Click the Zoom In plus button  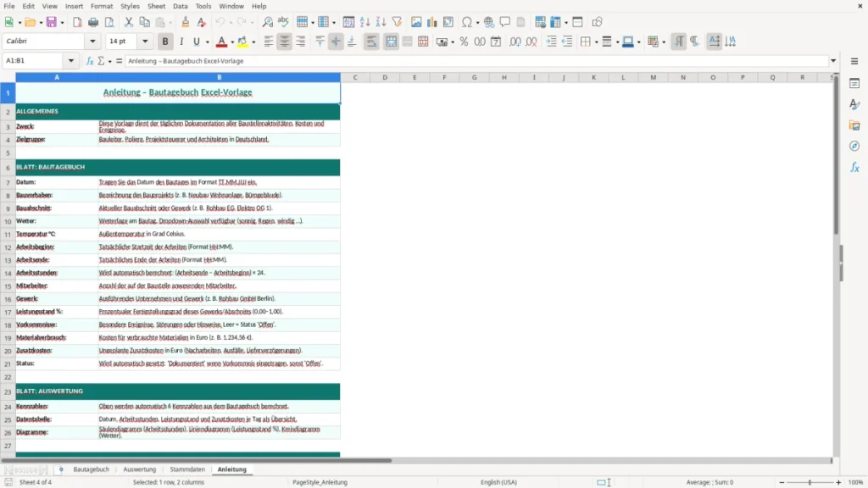coord(838,482)
